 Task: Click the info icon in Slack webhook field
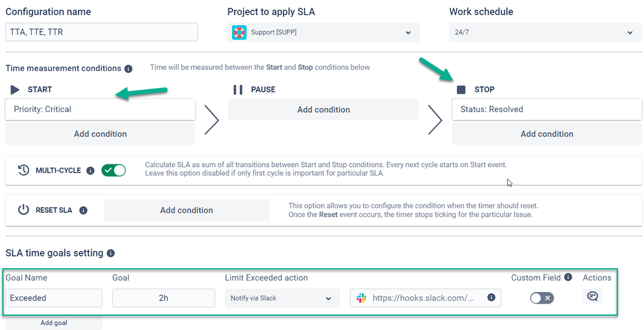click(x=491, y=298)
